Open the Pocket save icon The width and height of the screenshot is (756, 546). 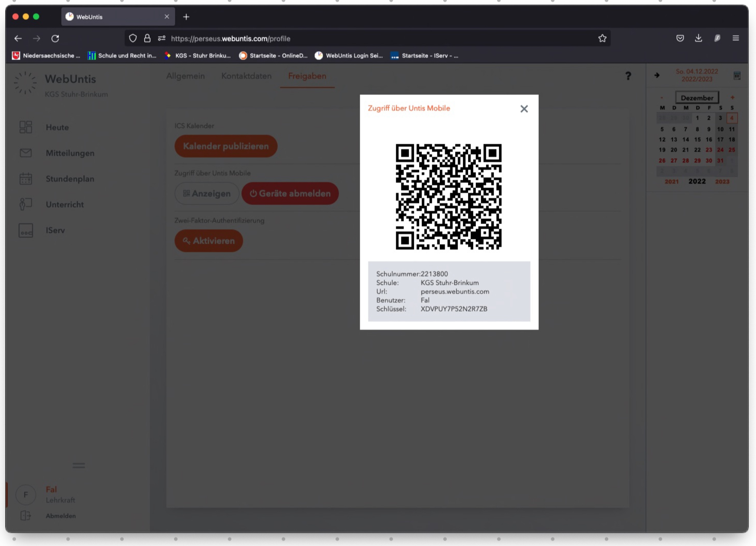point(680,38)
